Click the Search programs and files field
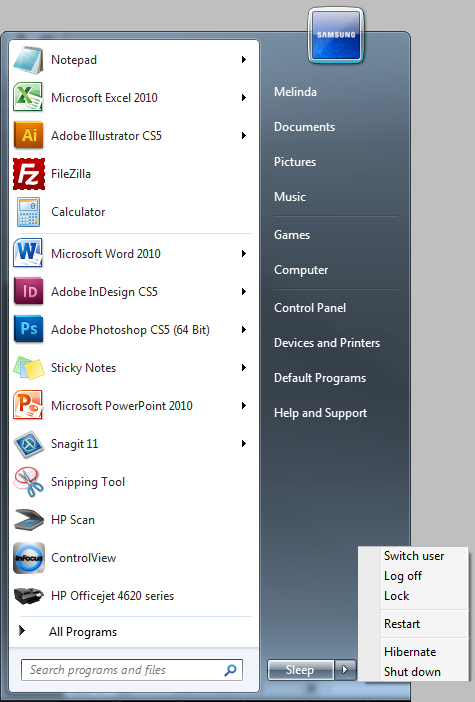Screen dimensions: 475x702 click(132, 670)
